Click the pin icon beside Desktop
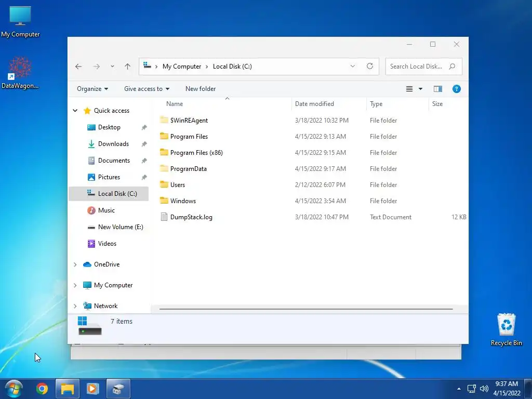The height and width of the screenshot is (399, 532). (x=144, y=128)
